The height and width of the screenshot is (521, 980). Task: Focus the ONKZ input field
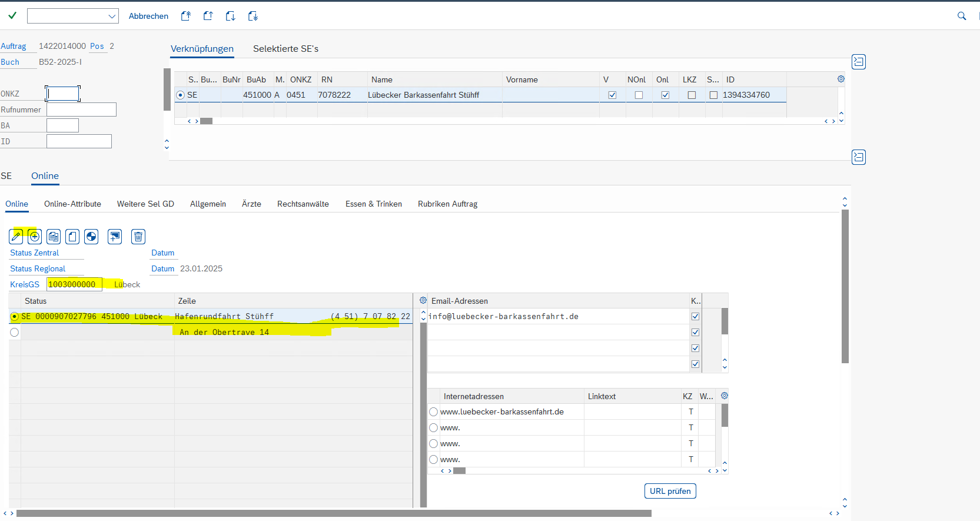tap(63, 94)
